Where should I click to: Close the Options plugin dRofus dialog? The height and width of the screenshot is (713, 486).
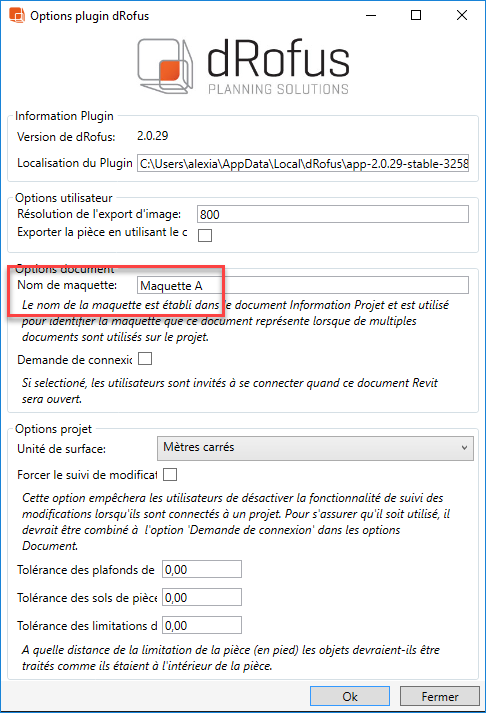point(462,15)
